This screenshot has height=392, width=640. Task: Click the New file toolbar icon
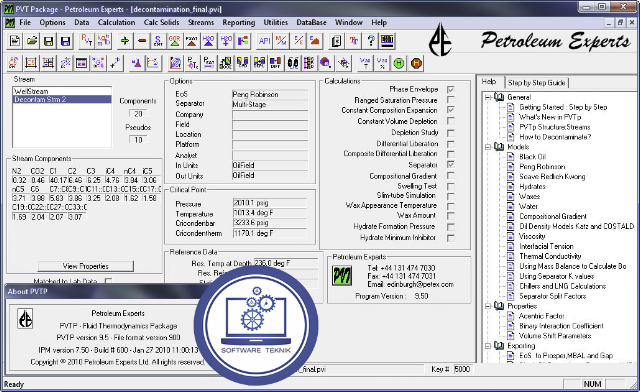[x=15, y=41]
